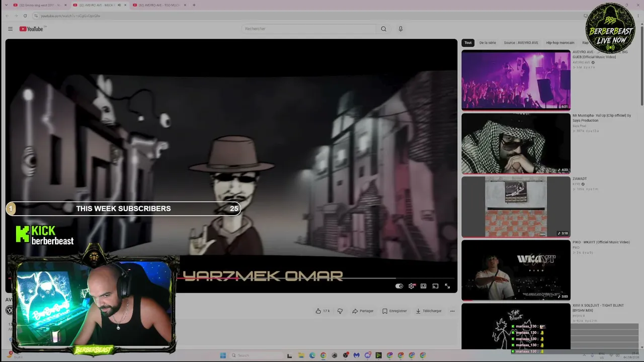
Task: Open the 'ZAWADT' video title
Action: [580, 178]
